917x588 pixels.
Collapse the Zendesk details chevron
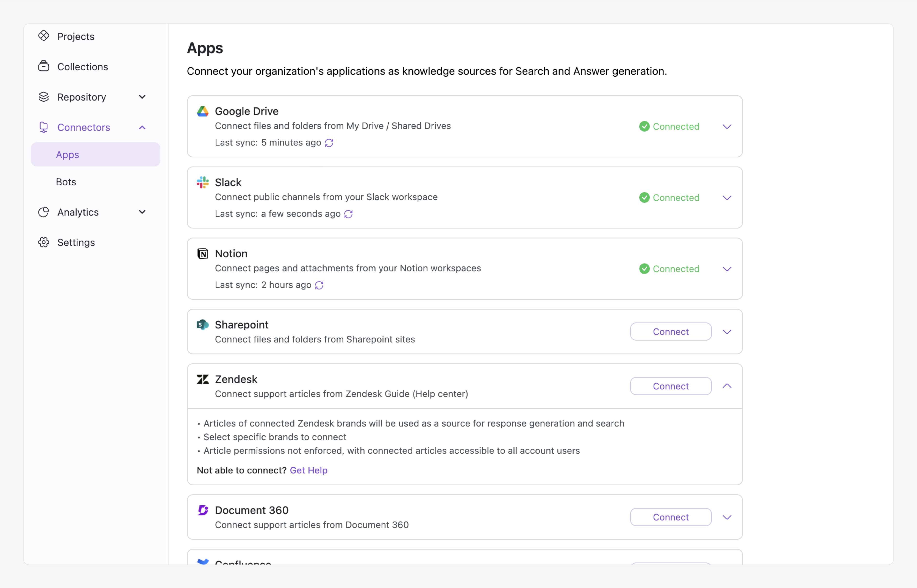click(727, 386)
